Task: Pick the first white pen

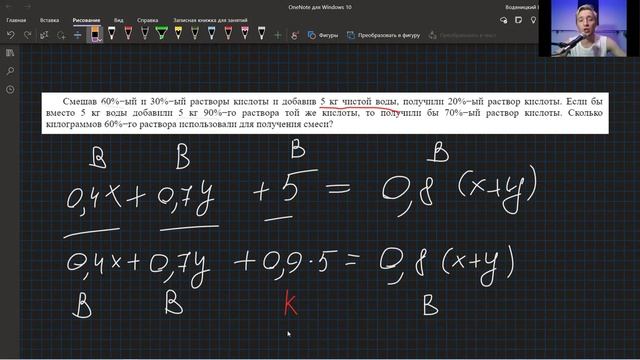Action: point(111,33)
